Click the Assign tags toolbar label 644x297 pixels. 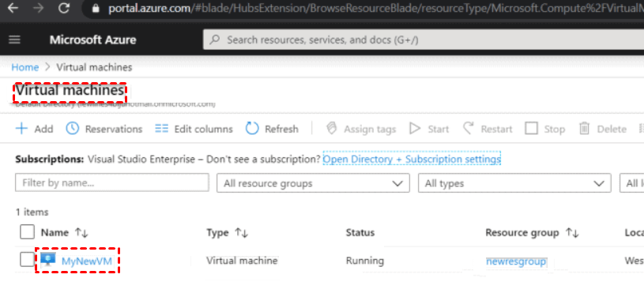click(x=370, y=129)
